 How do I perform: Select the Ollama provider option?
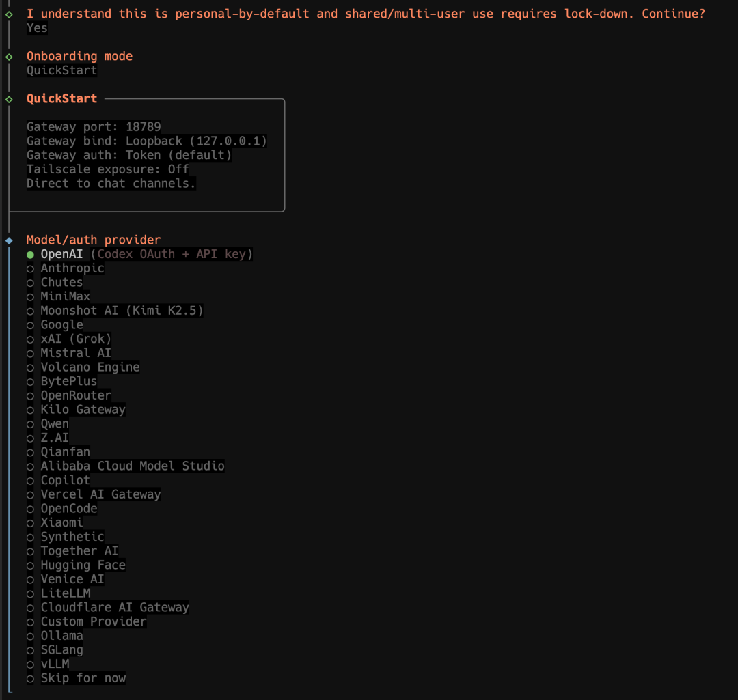point(61,636)
